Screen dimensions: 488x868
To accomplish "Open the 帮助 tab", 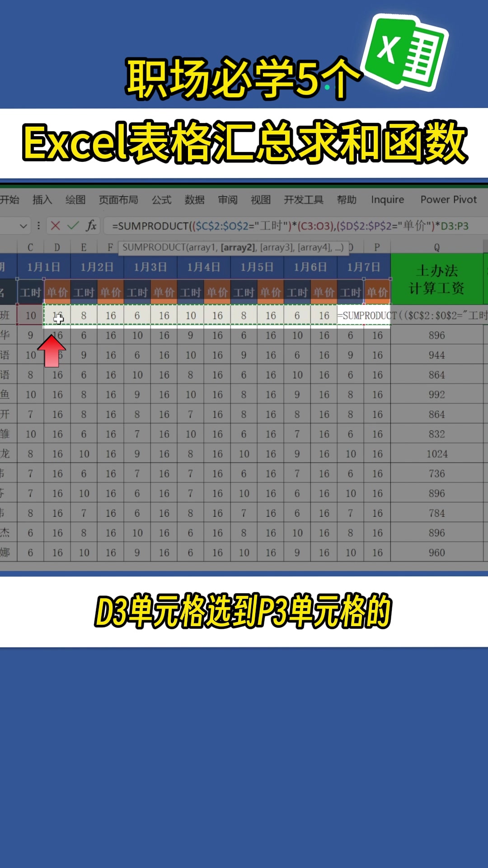I will coord(347,199).
